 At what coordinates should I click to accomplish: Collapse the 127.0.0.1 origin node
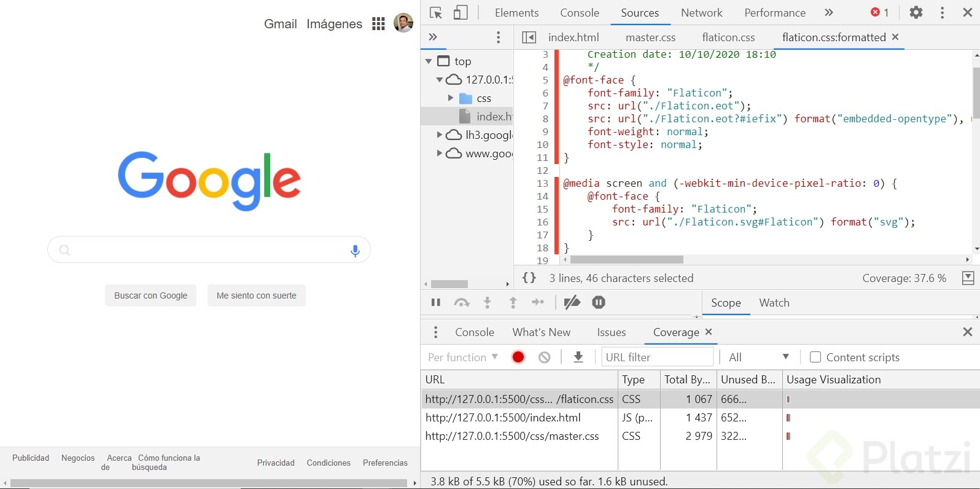[x=440, y=80]
